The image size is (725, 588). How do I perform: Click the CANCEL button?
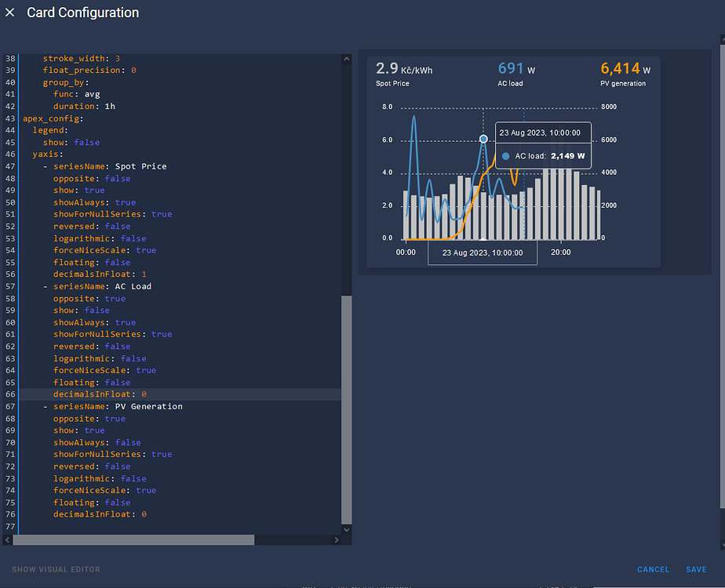pyautogui.click(x=653, y=569)
